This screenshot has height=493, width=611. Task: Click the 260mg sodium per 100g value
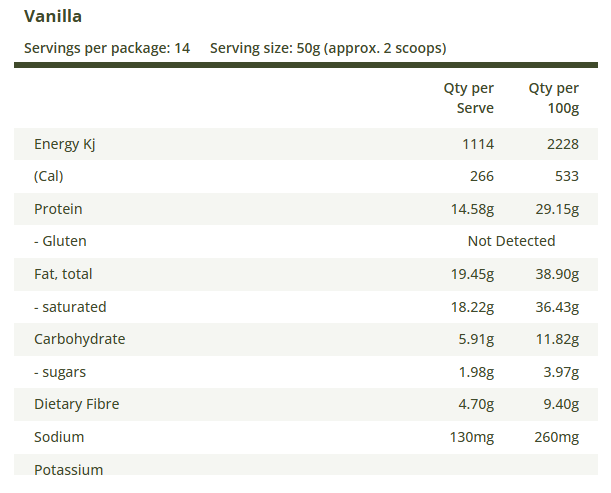tap(555, 437)
